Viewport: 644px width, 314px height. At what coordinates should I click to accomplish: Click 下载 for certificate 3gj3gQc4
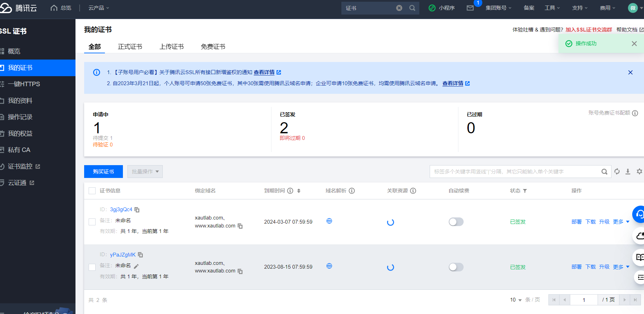(591, 222)
